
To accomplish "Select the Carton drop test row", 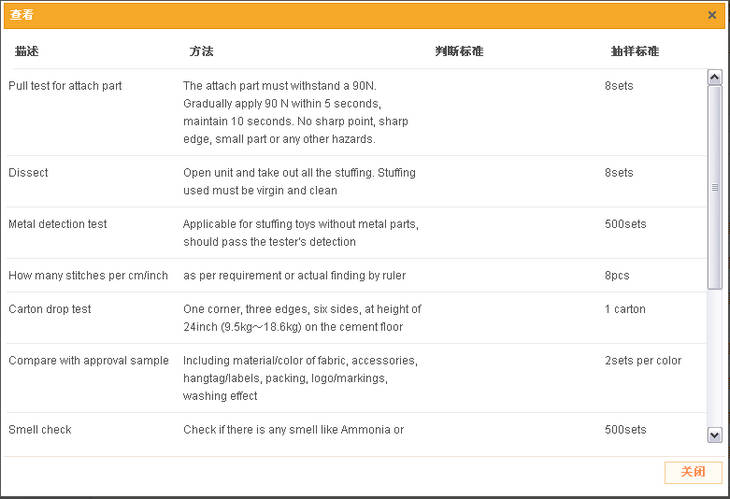I will point(50,309).
